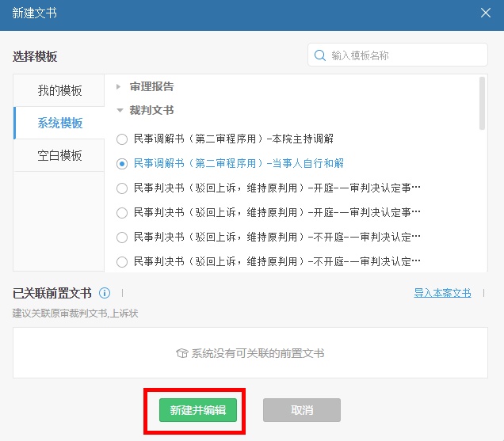Viewport: 504px width, 441px height.
Task: Click the info icon beside 已关联前置文书
Action: [105, 293]
